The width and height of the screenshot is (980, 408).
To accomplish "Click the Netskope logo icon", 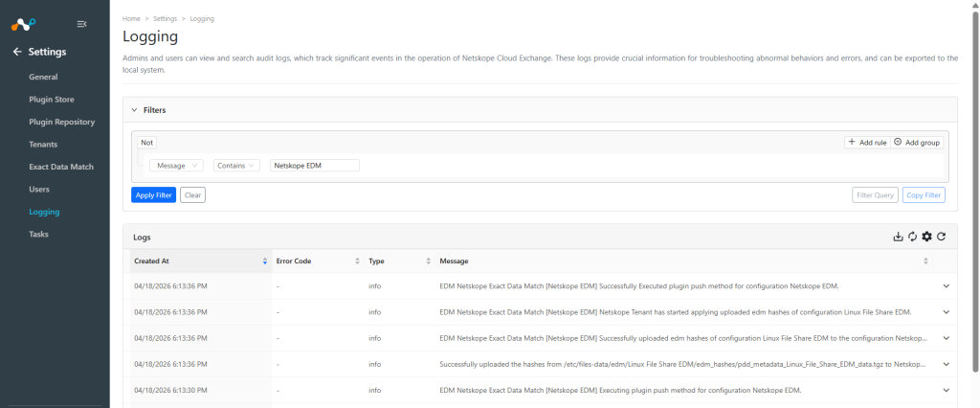I will click(x=24, y=24).
